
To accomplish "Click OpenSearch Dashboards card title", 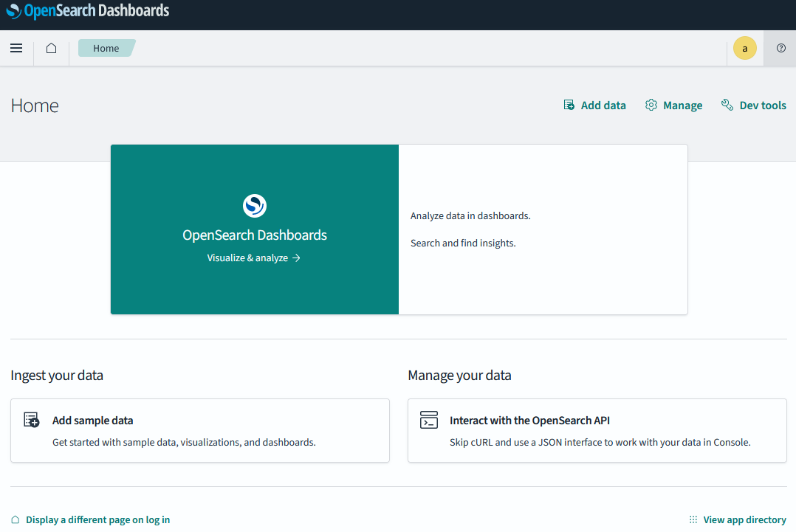I will click(254, 235).
